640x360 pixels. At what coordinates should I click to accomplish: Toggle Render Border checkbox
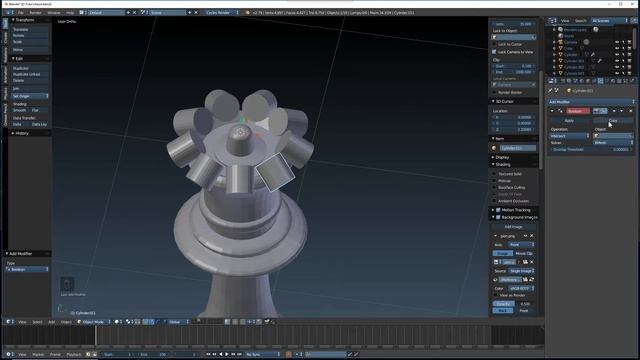[494, 92]
